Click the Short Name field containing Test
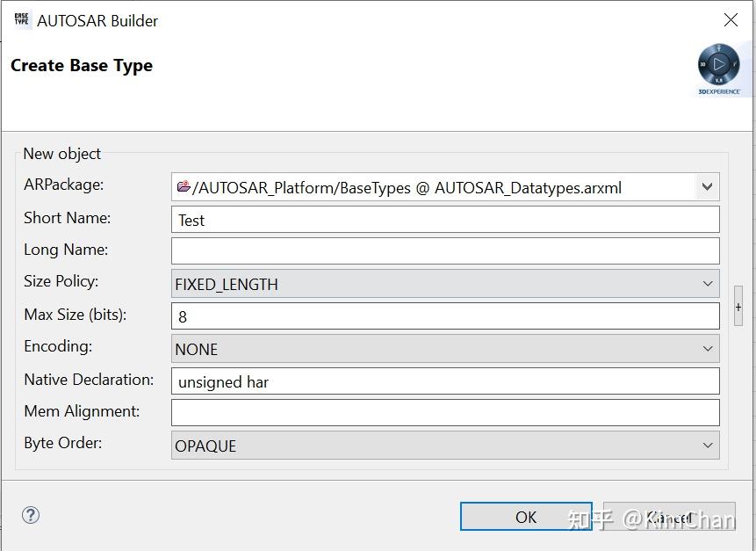This screenshot has width=756, height=551. pos(445,220)
